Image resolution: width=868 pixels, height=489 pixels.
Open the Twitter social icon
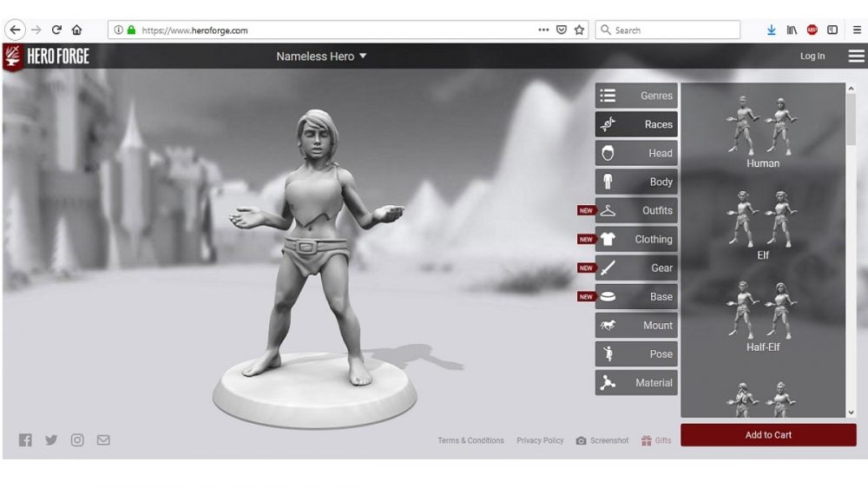pyautogui.click(x=51, y=440)
